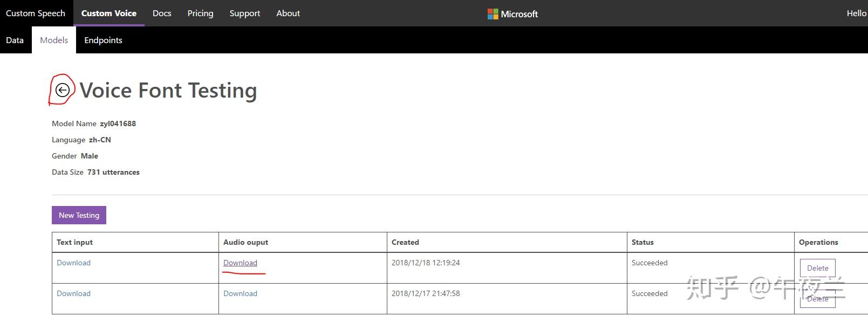Click the New Testing button
868x323 pixels.
[x=79, y=215]
